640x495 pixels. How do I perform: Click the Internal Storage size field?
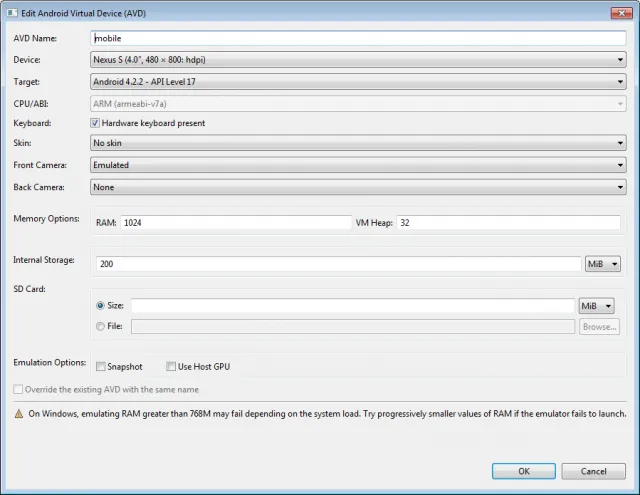click(338, 264)
